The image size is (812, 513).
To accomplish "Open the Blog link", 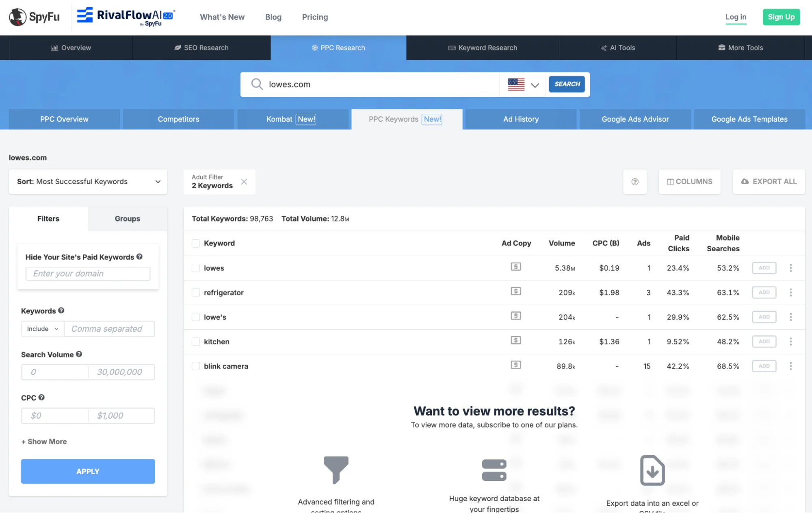I will (273, 17).
